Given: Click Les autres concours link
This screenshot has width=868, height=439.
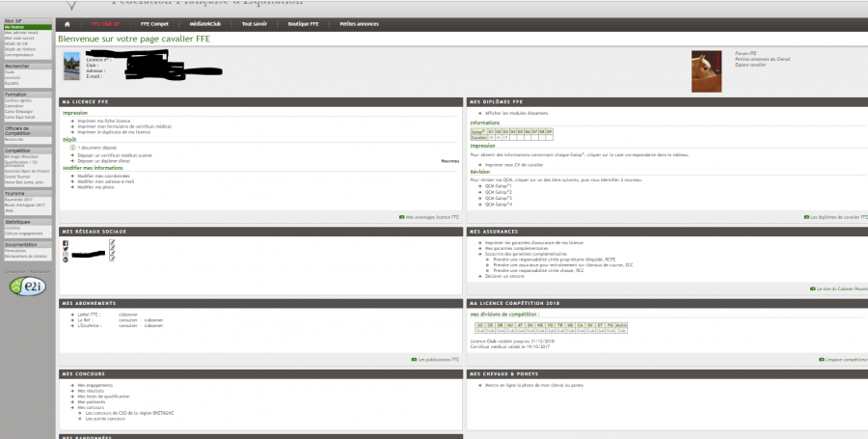Looking at the screenshot, I should tap(105, 419).
